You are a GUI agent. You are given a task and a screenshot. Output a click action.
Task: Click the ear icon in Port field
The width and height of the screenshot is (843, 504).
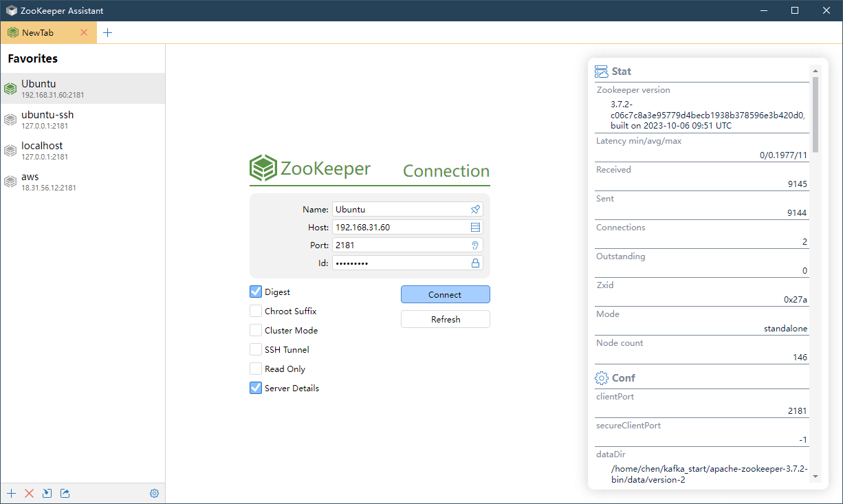pyautogui.click(x=475, y=245)
